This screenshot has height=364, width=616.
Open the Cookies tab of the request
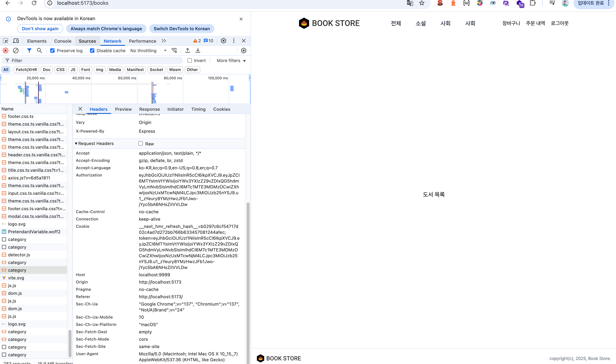coord(222,109)
